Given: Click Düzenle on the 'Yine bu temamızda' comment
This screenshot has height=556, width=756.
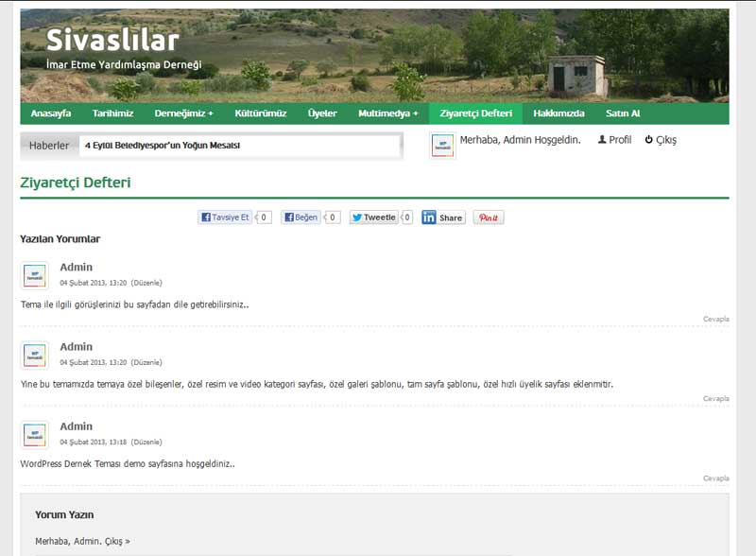Looking at the screenshot, I should [146, 362].
